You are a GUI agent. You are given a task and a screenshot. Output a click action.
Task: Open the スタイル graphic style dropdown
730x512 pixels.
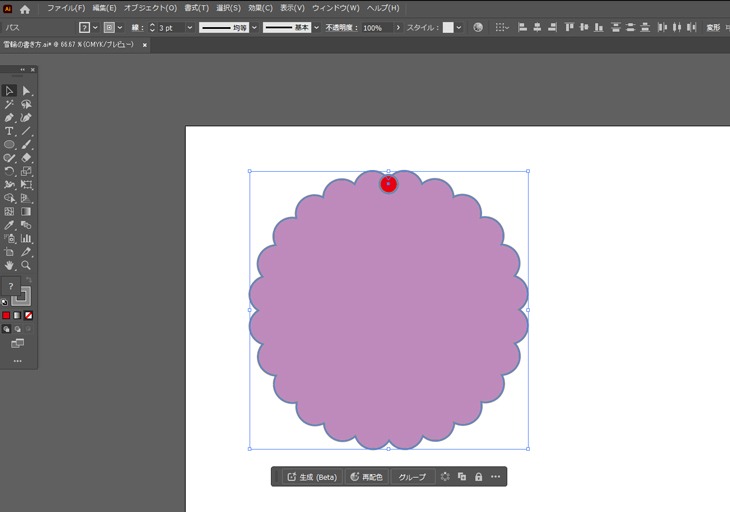tap(459, 28)
